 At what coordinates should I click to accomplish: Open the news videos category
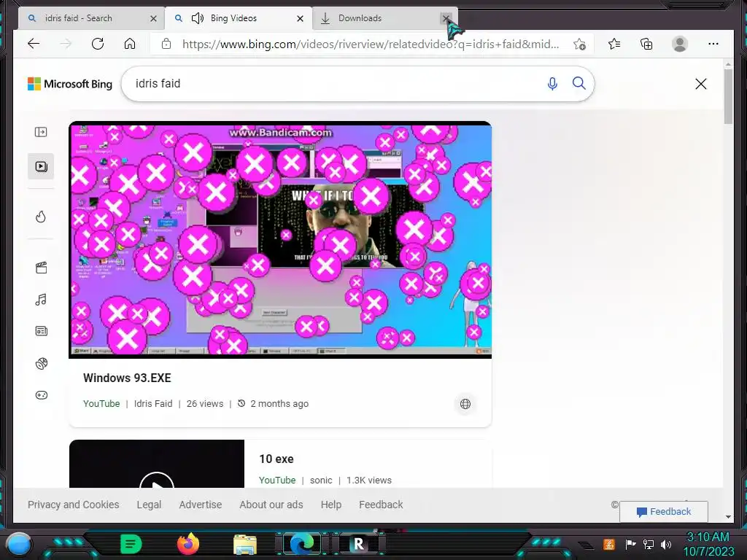pos(41,331)
